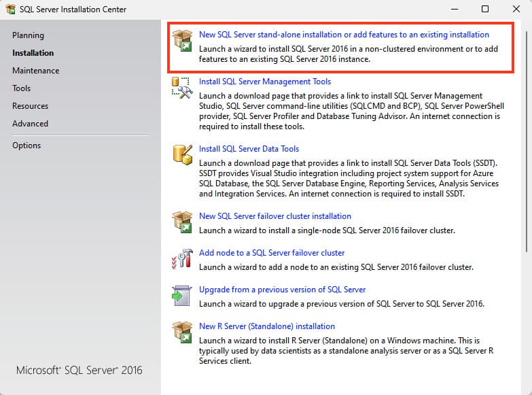The width and height of the screenshot is (532, 395).
Task: Open Install SQL Server Management Tools link
Action: click(265, 82)
